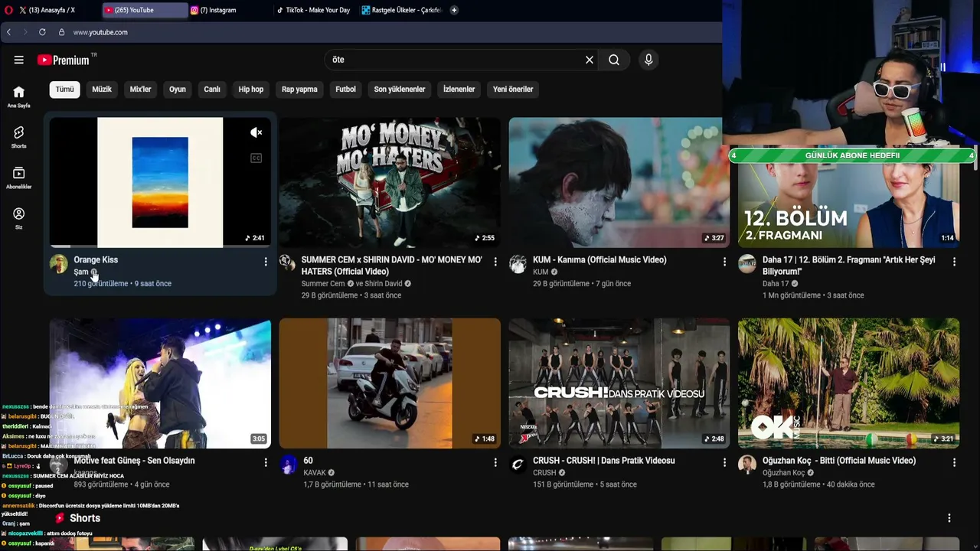980x551 pixels.
Task: Seek the Orange Kiss preview progress bar
Action: point(160,246)
